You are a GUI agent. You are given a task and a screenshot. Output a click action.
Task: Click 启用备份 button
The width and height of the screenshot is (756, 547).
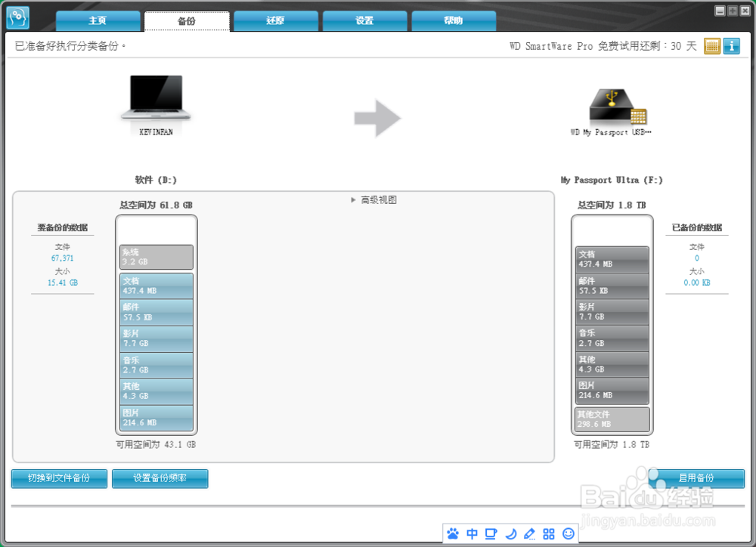696,478
